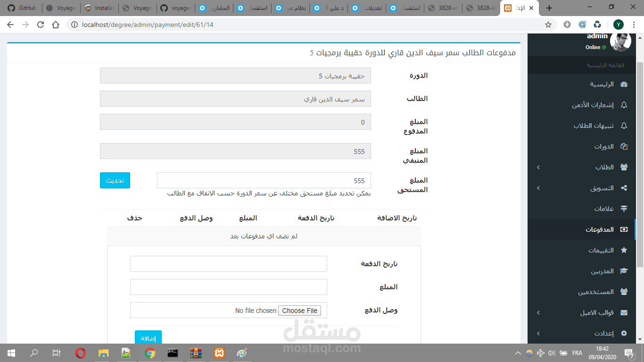The height and width of the screenshot is (362, 644).
Task: Go back to previous page
Action: point(10,25)
